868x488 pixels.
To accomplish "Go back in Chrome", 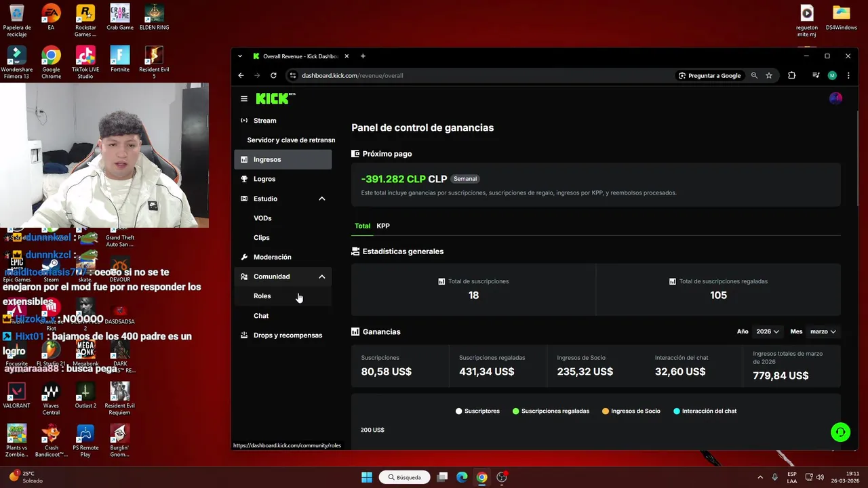I will point(241,75).
